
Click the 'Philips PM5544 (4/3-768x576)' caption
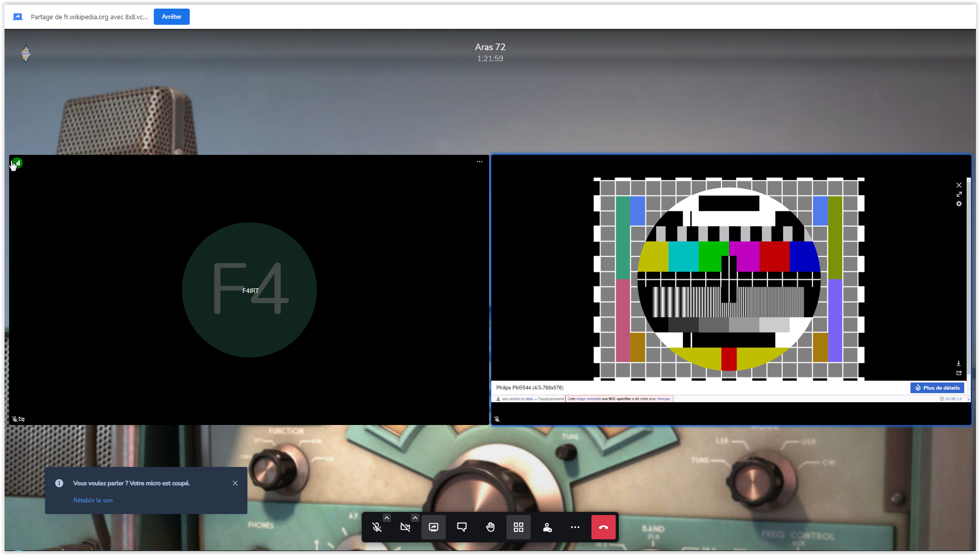click(530, 388)
